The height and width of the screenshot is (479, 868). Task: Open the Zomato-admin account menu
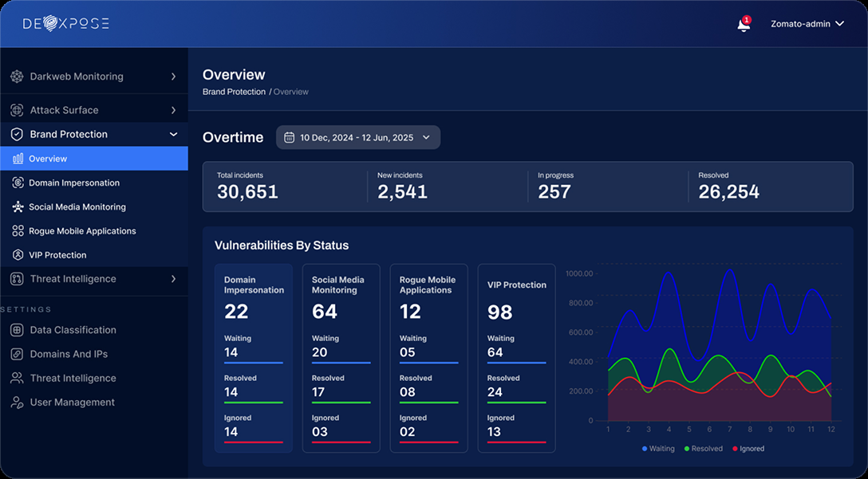click(x=807, y=24)
